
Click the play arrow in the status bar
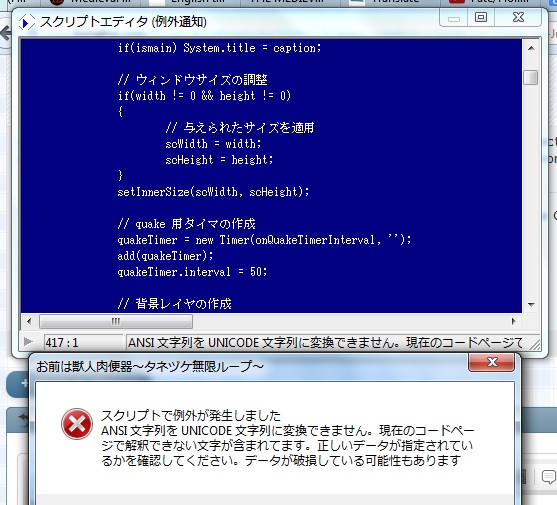pos(28,342)
